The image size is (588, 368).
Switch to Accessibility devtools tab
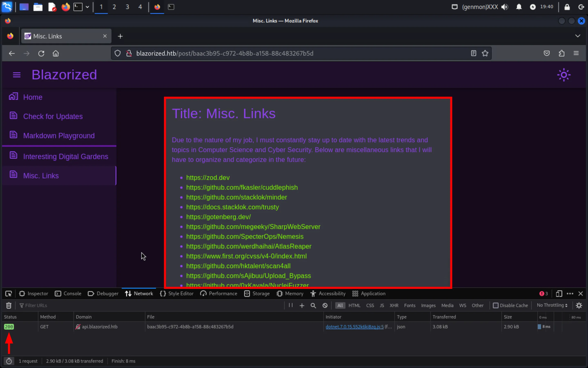point(328,294)
